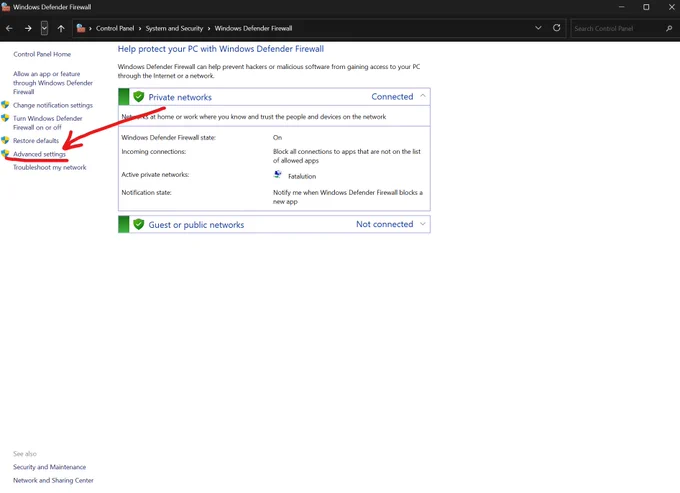Click green shield icon for Private networks
The width and height of the screenshot is (680, 493).
pos(138,97)
